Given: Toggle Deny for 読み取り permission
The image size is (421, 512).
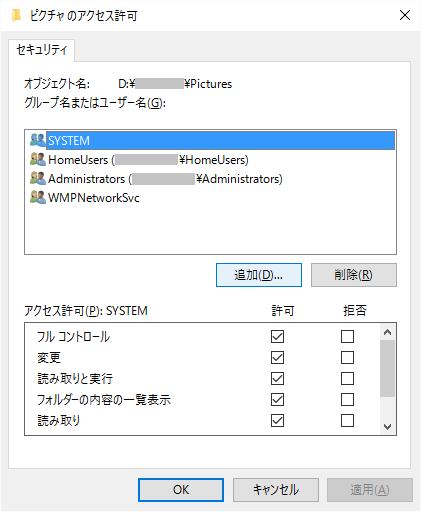Looking at the screenshot, I should pos(347,421).
